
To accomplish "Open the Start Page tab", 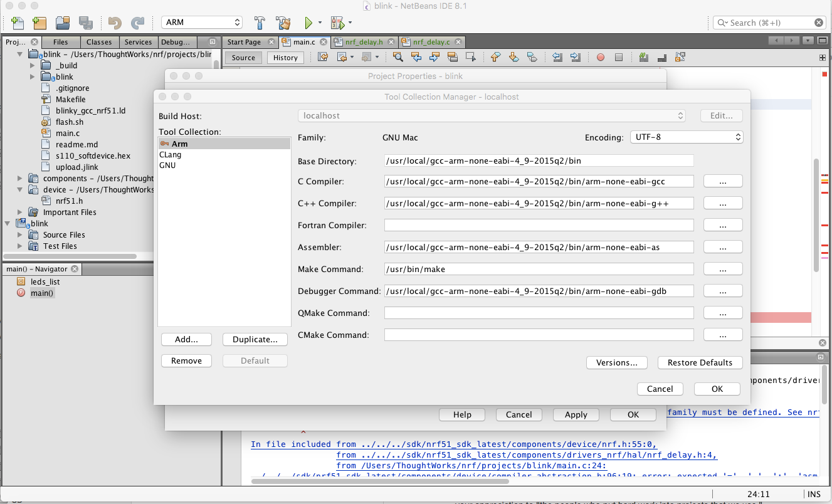I will [244, 42].
